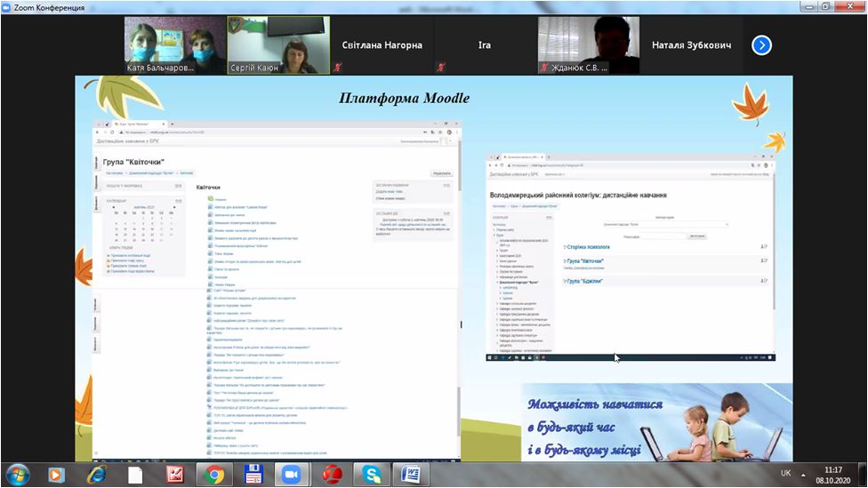Open red presentation app icon in taskbar

[x=175, y=475]
